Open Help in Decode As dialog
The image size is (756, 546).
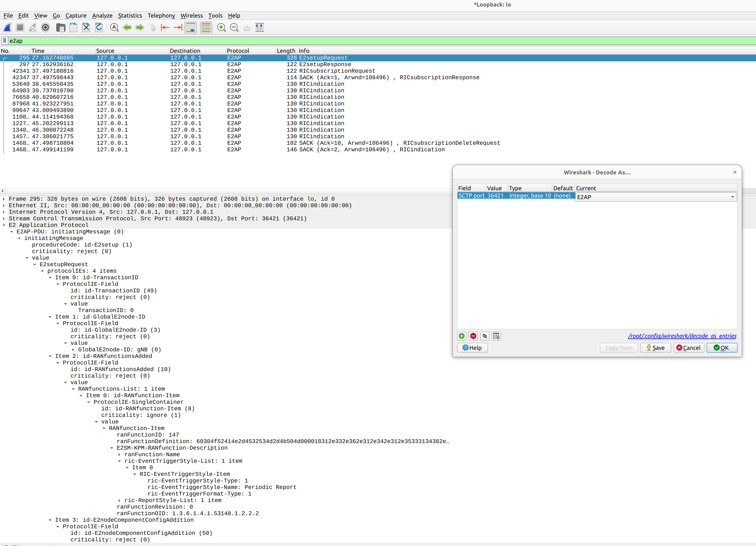(472, 348)
